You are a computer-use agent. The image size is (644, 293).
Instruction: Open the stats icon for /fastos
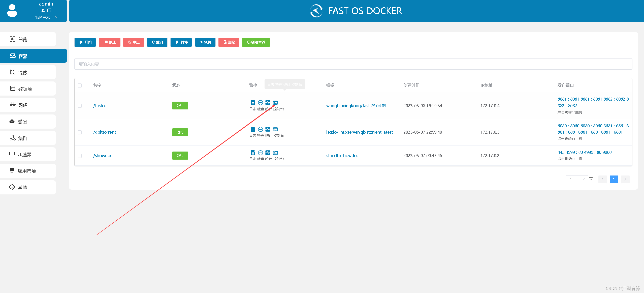click(x=268, y=103)
